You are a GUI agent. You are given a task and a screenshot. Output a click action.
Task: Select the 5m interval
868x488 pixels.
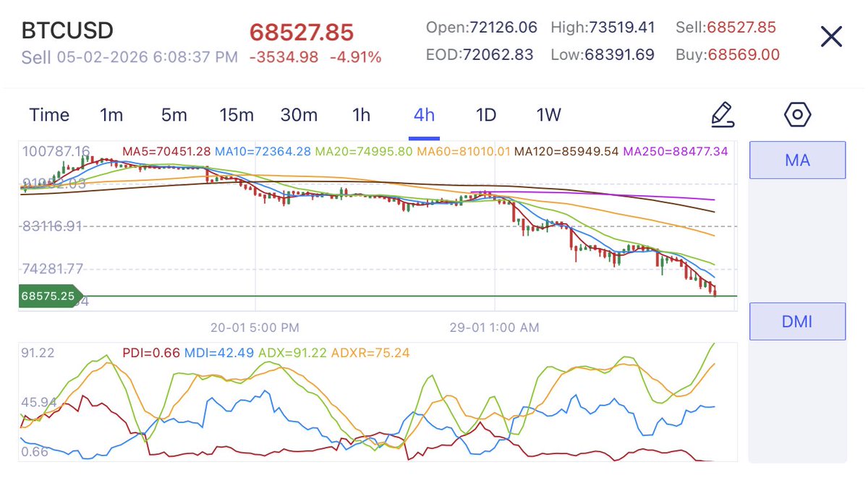click(x=173, y=114)
